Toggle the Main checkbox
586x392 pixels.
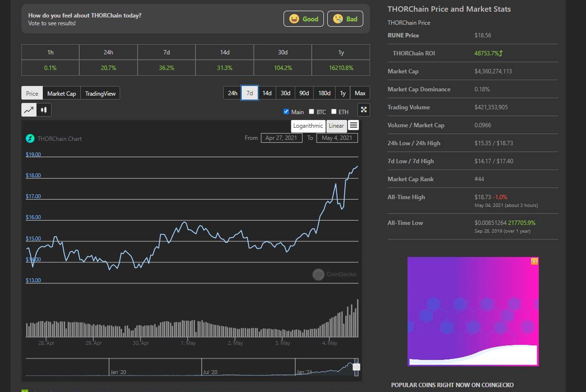point(286,112)
